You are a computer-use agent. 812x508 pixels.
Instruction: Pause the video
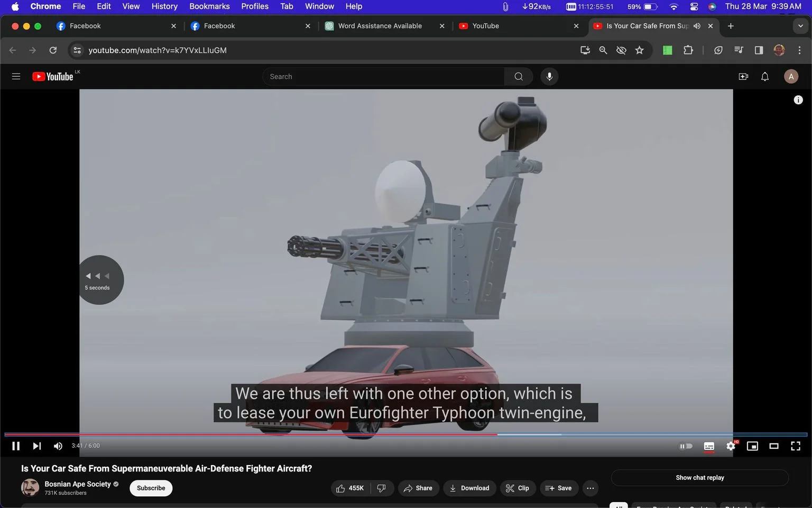pyautogui.click(x=16, y=446)
